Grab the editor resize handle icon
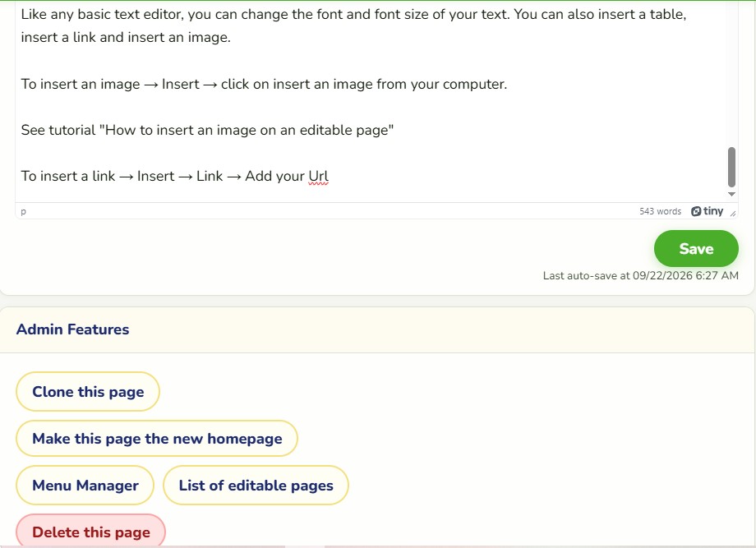756x548 pixels. click(x=733, y=214)
